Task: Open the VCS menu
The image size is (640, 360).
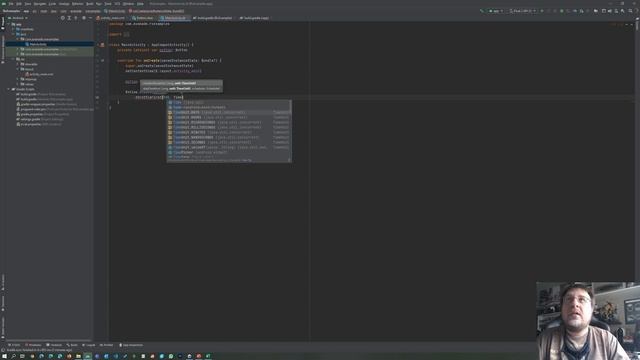Action: pos(117,4)
